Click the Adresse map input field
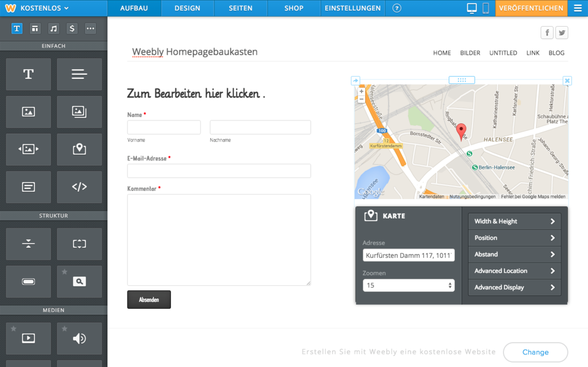 (409, 255)
